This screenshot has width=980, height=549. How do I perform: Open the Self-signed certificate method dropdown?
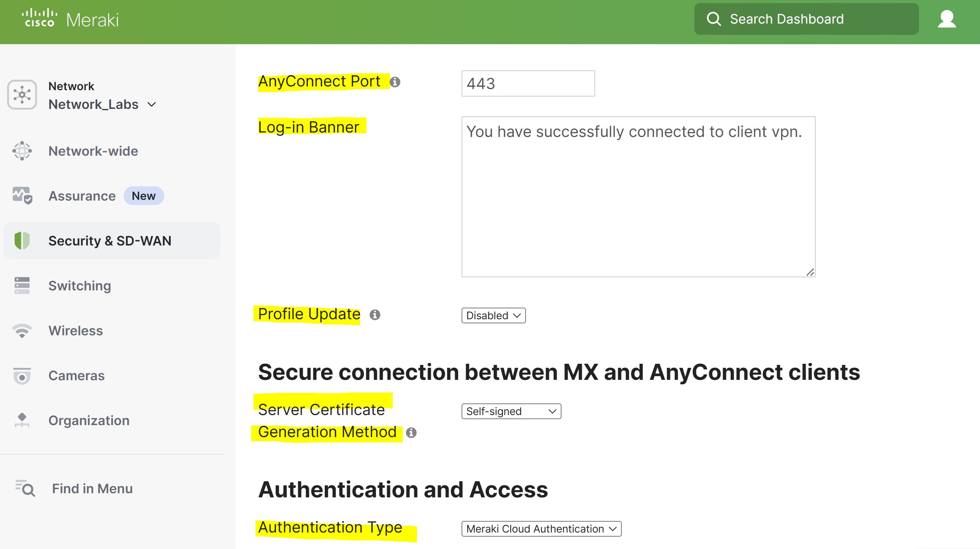(x=511, y=411)
